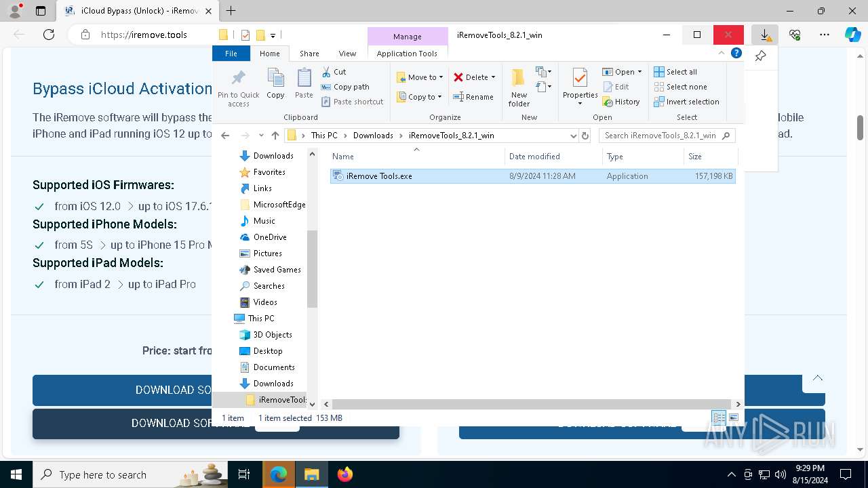
Task: Sort by Name column header
Action: pyautogui.click(x=417, y=157)
